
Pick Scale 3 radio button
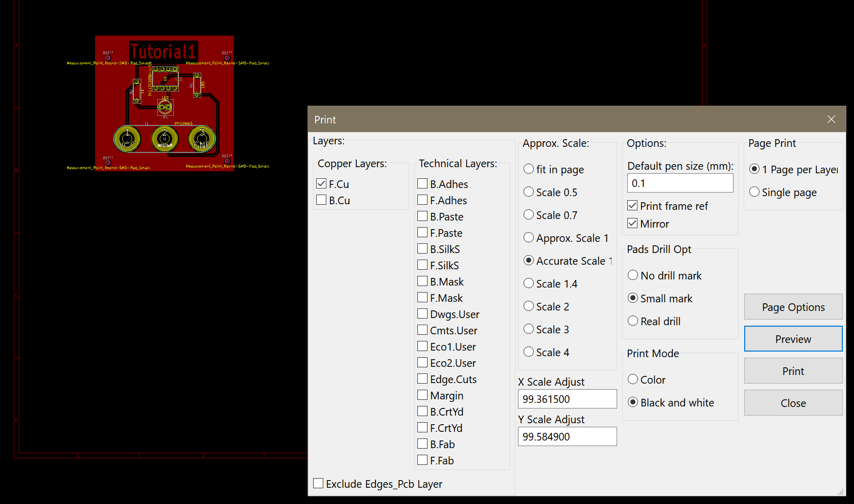point(529,329)
